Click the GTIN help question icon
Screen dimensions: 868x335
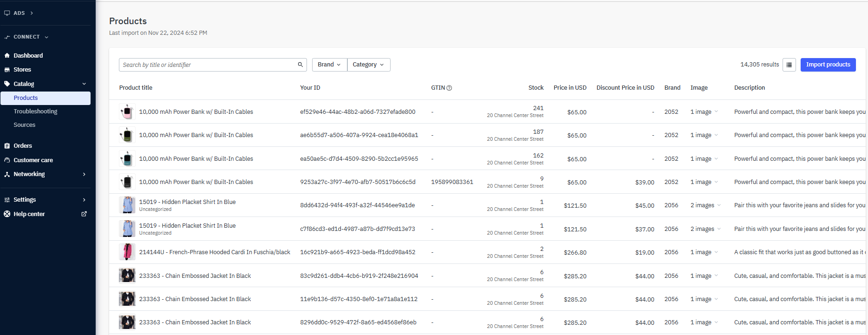coord(449,88)
